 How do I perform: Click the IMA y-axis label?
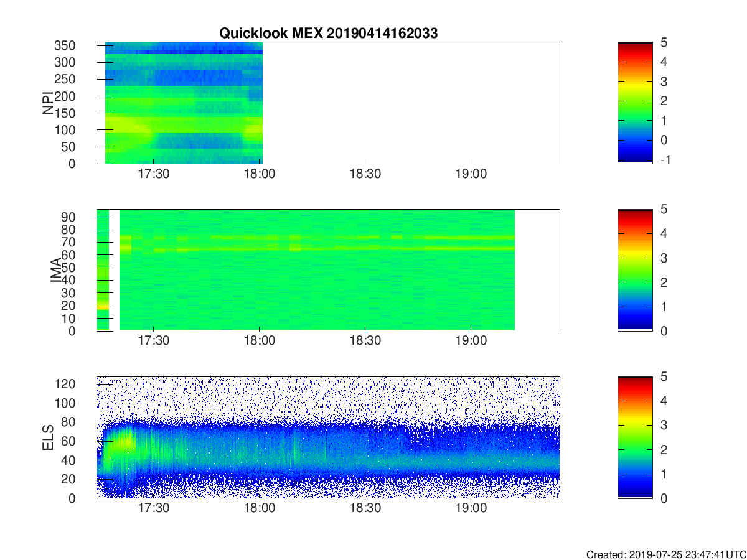(x=56, y=270)
